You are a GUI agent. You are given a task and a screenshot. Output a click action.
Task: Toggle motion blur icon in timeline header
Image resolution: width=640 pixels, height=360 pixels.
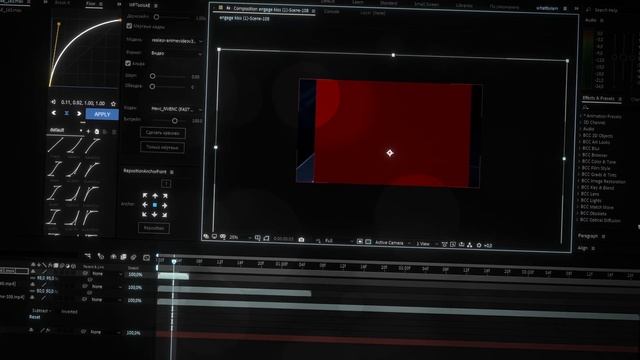tap(133, 257)
